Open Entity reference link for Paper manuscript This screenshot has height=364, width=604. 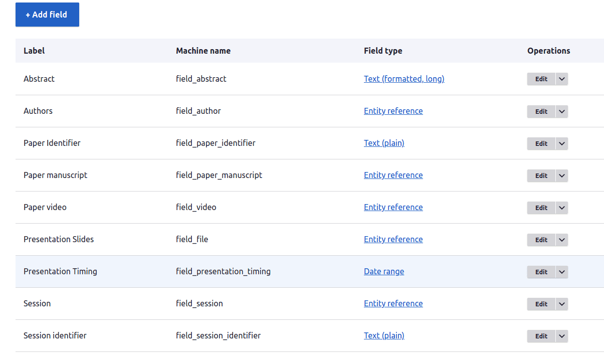(393, 175)
